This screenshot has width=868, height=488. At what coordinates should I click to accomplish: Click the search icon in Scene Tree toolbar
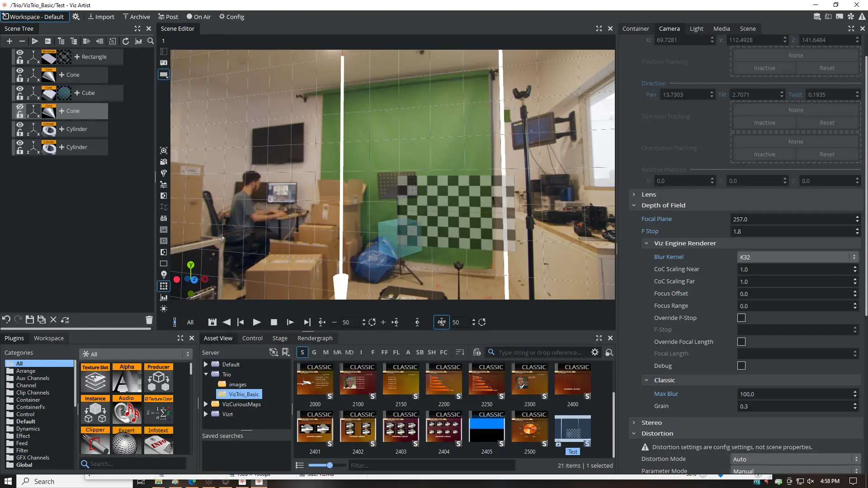pyautogui.click(x=151, y=41)
